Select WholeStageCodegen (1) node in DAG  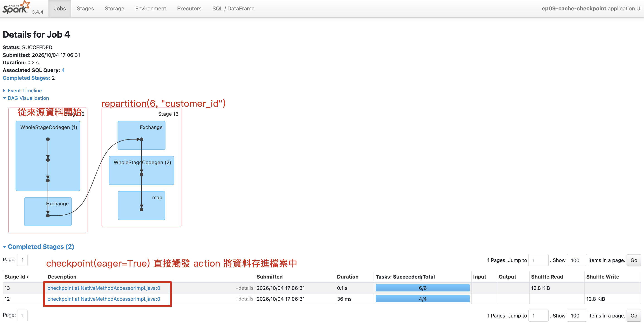click(48, 156)
